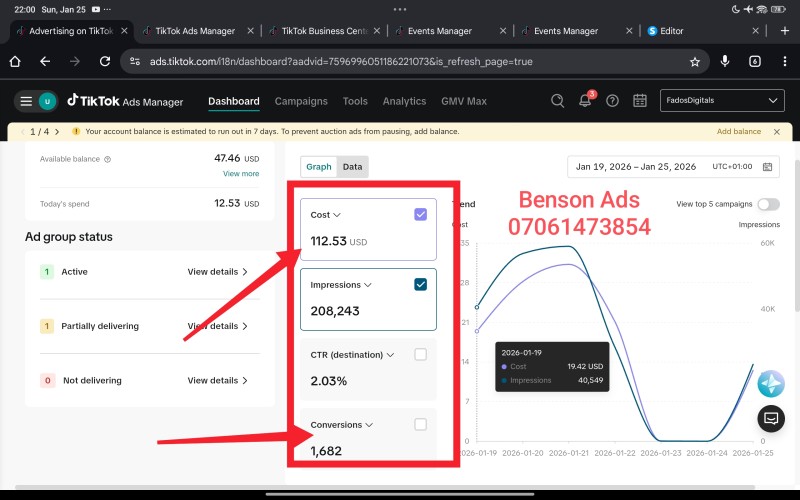The width and height of the screenshot is (800, 500).
Task: Open the FadosDigitals account dropdown
Action: (722, 101)
